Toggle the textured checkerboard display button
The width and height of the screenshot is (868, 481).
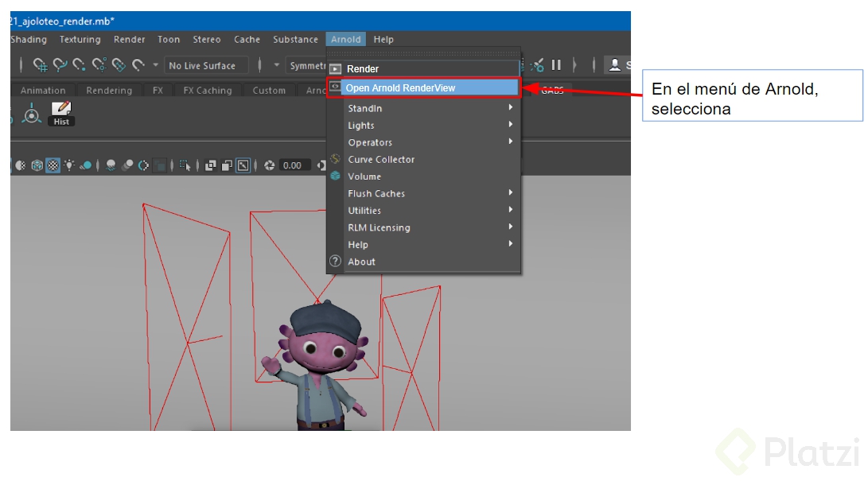coord(53,165)
